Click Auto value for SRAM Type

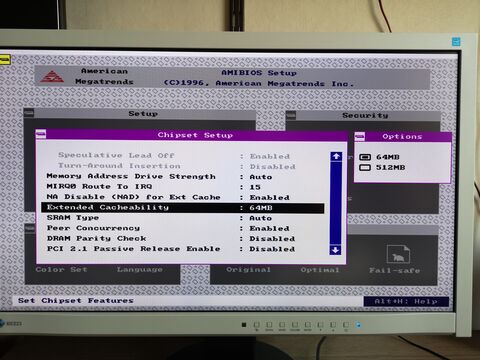(261, 218)
